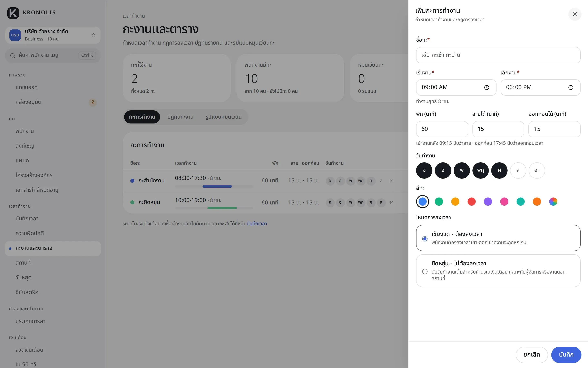Toggle Tuesday (อ) working day
The image size is (588, 368).
click(x=443, y=170)
